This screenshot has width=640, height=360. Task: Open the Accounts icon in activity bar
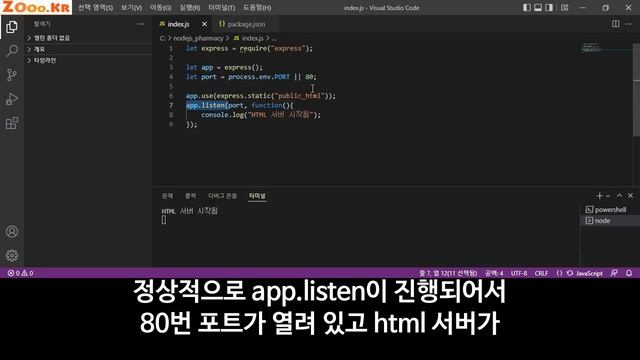12,231
